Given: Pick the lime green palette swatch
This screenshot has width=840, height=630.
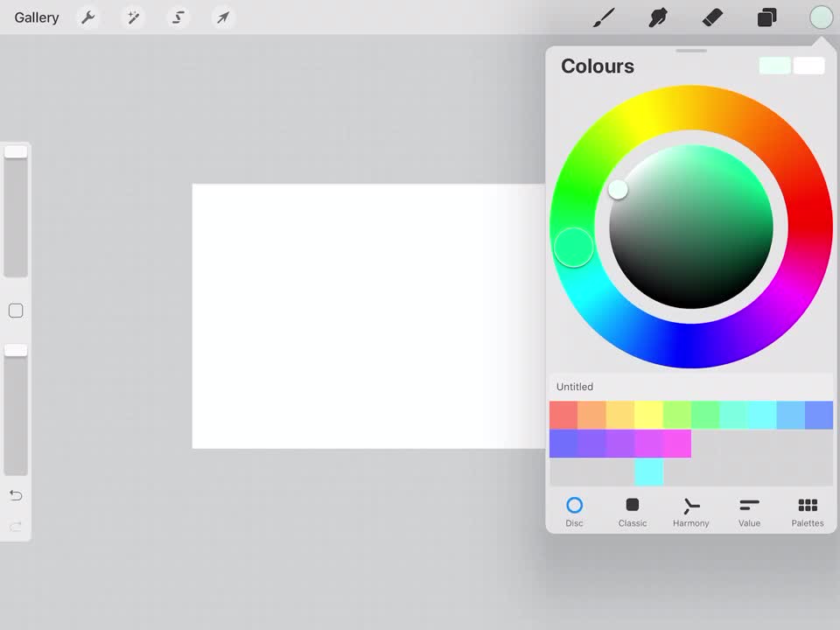Looking at the screenshot, I should (x=677, y=415).
